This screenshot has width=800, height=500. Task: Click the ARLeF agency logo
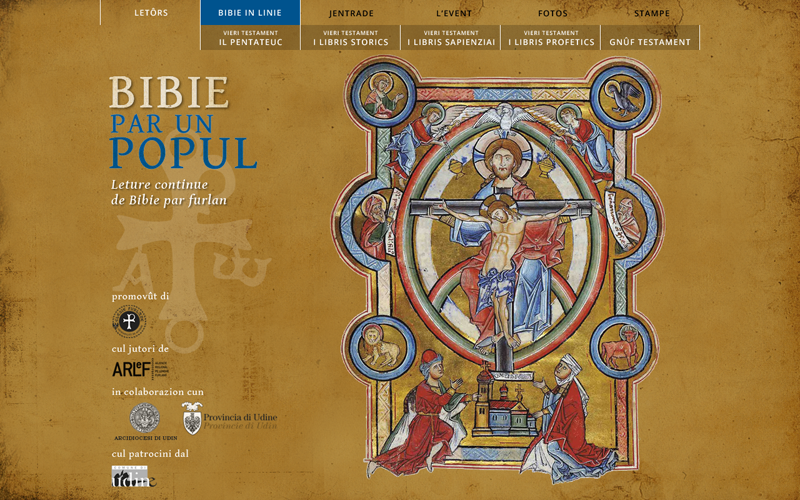click(x=139, y=368)
